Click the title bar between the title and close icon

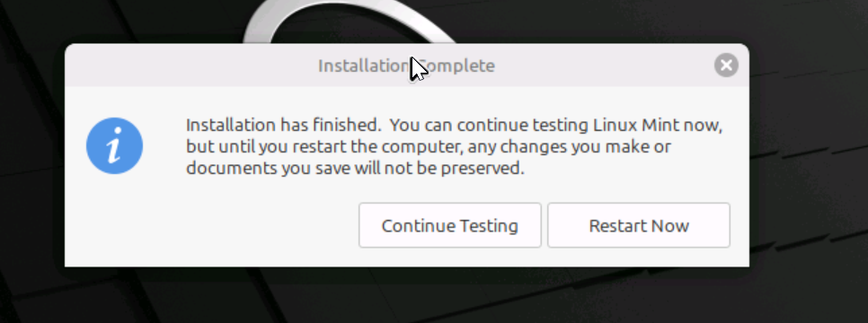tap(604, 65)
